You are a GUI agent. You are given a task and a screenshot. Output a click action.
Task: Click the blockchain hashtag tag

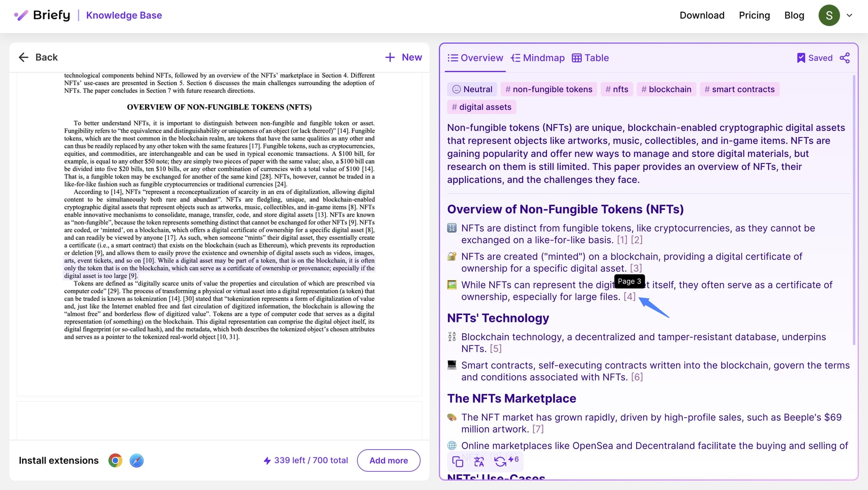[666, 89]
